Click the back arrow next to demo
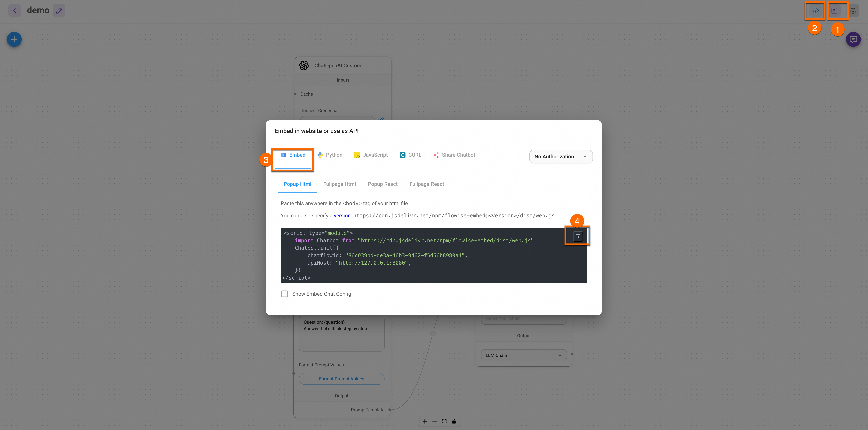 tap(14, 11)
